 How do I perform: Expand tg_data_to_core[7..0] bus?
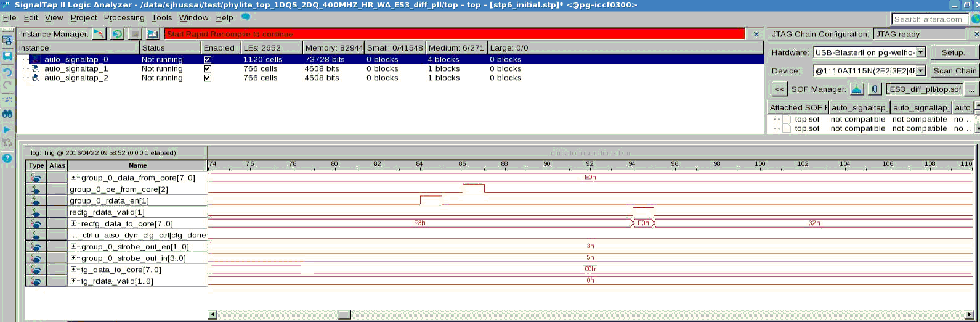73,270
